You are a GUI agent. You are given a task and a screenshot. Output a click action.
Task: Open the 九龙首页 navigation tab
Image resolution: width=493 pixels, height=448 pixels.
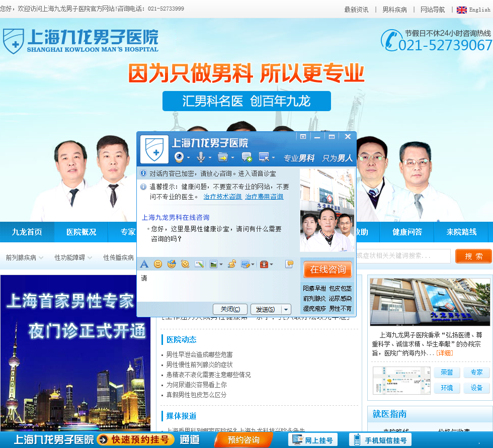27,232
